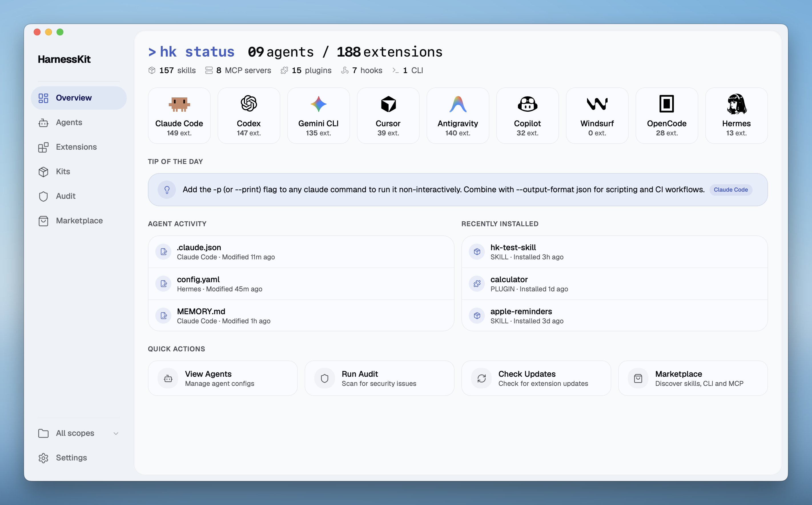
Task: Switch to the Overview sidebar tab
Action: (79, 98)
